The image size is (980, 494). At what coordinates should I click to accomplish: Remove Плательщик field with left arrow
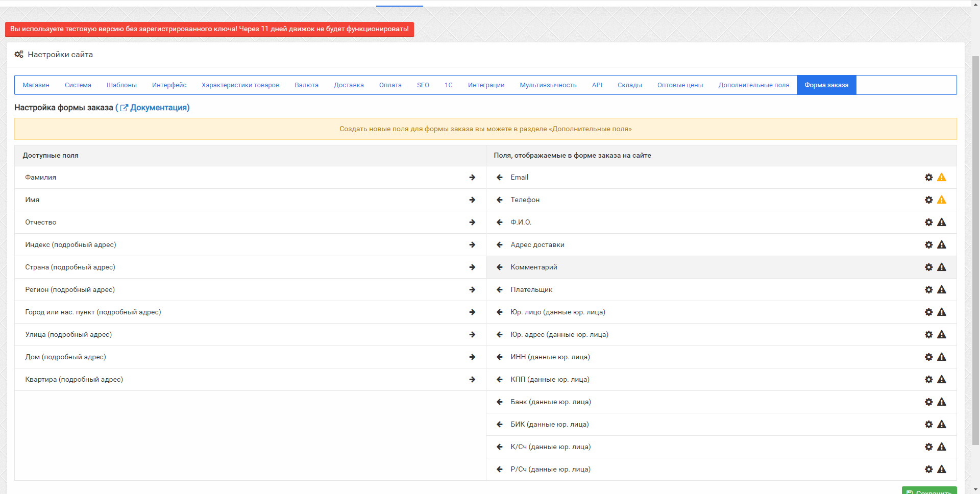[x=500, y=290]
